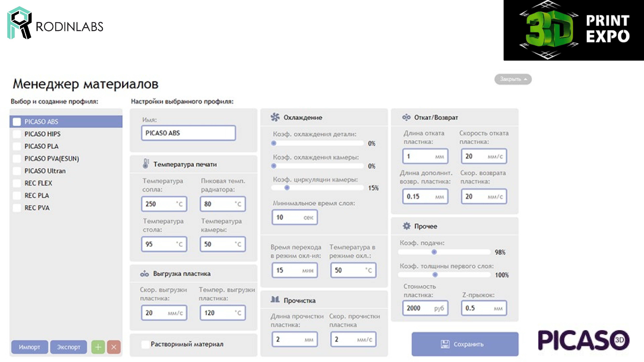The width and height of the screenshot is (644, 362).
Task: Click Скор. прочистки пластика field
Action: [x=353, y=339]
